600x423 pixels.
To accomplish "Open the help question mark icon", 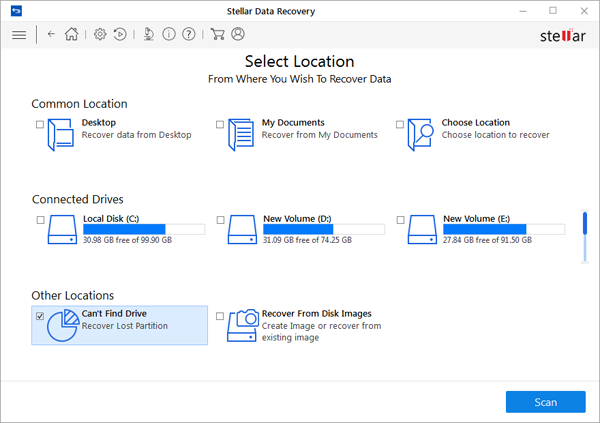I will [189, 34].
